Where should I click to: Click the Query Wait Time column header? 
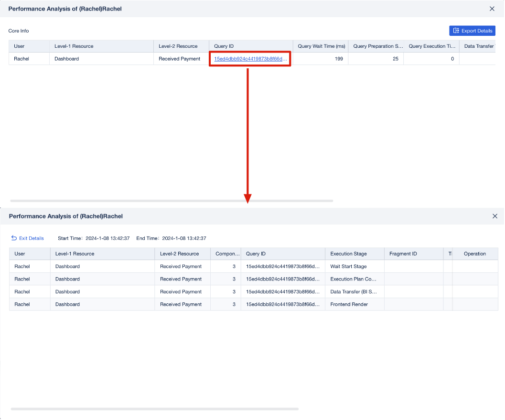[322, 46]
